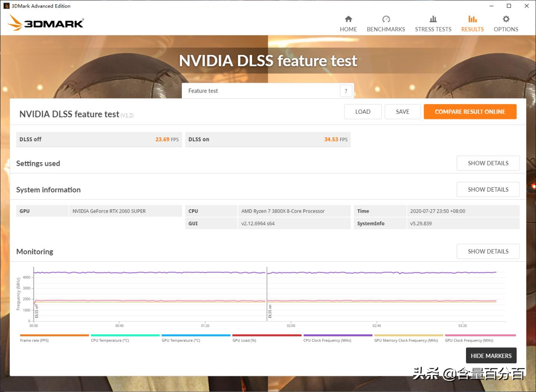
Task: Open Options via the gear icon
Action: tap(505, 19)
